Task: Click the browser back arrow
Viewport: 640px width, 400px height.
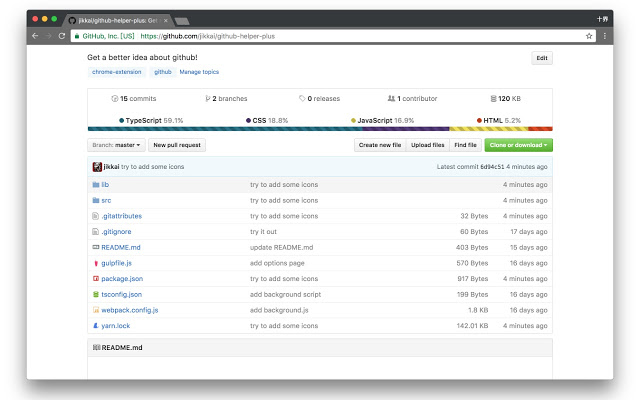Action: coord(35,36)
